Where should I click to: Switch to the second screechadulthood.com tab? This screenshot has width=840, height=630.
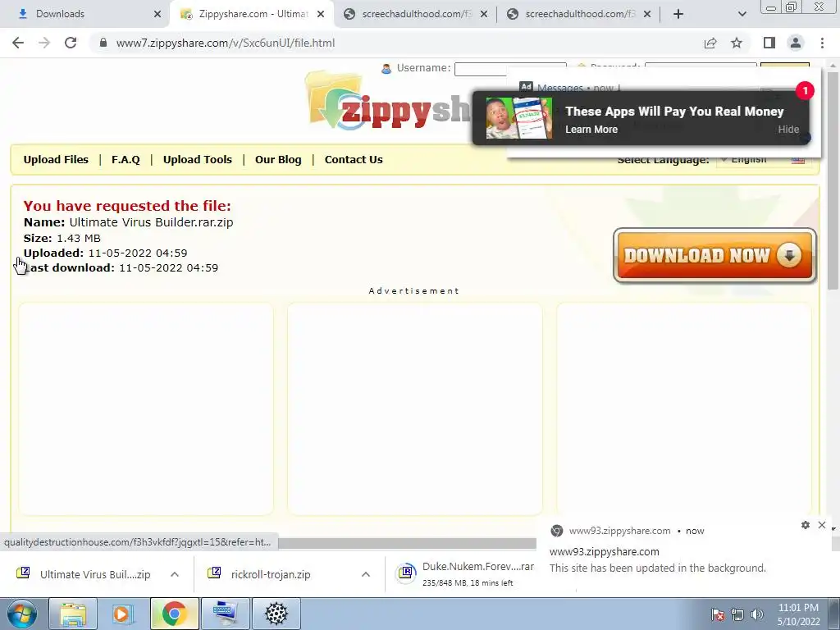[579, 14]
